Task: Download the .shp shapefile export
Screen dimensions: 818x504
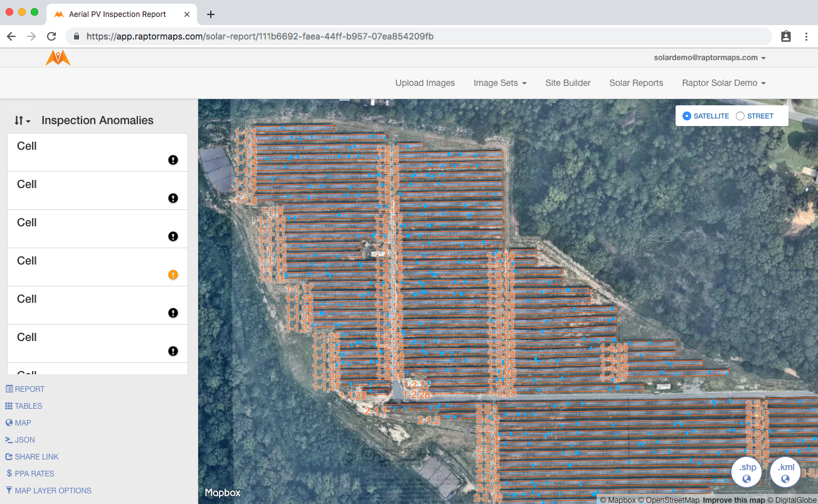Action: pos(746,473)
